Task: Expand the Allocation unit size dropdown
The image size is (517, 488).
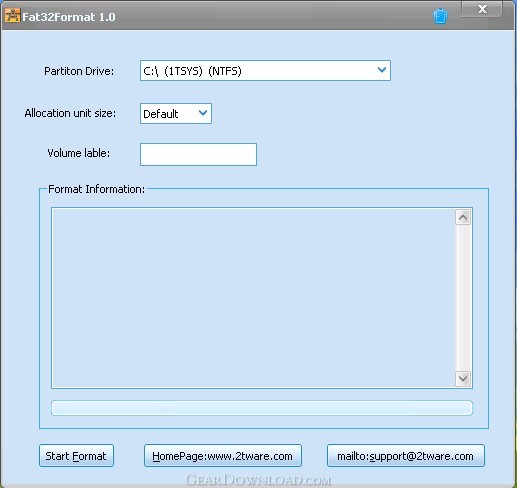Action: pyautogui.click(x=176, y=114)
